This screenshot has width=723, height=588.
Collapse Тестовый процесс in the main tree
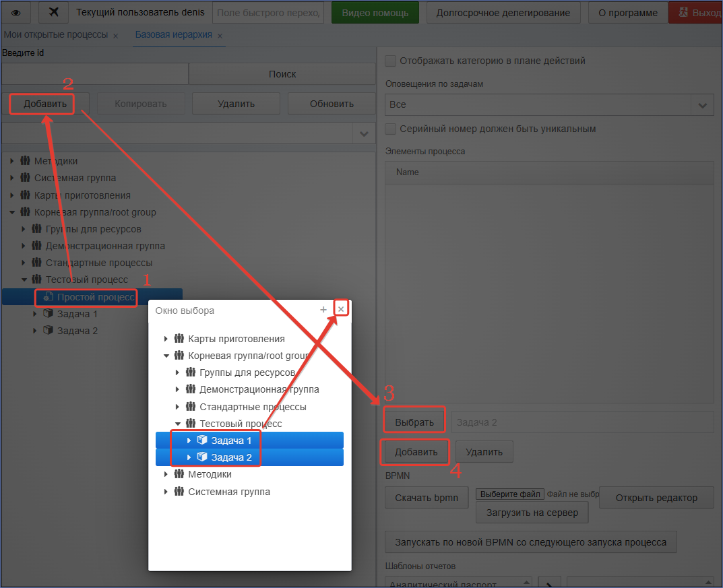[24, 280]
